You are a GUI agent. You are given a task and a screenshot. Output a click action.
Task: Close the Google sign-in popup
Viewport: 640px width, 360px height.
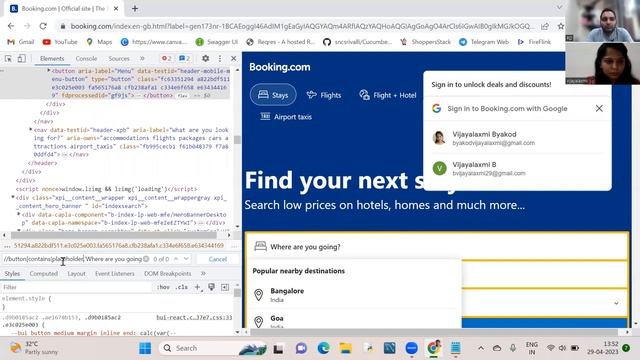click(x=599, y=109)
